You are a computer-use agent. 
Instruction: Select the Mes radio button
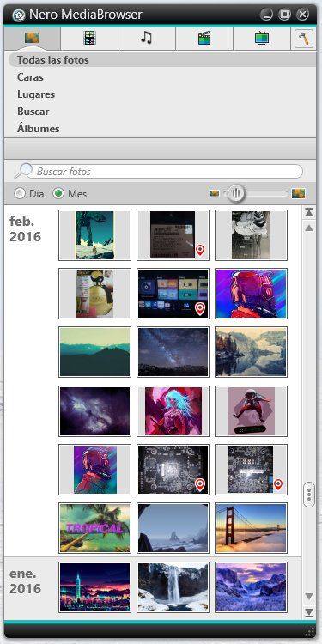(x=58, y=193)
